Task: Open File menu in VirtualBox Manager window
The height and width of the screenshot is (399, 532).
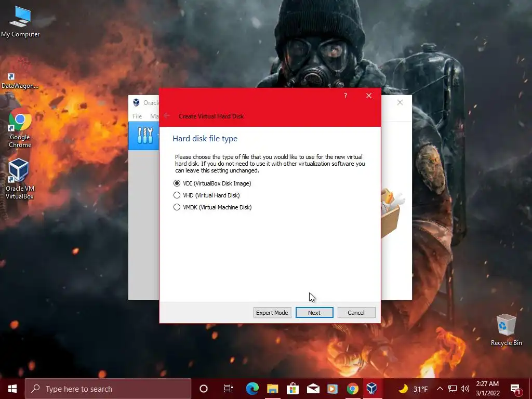Action: [137, 116]
